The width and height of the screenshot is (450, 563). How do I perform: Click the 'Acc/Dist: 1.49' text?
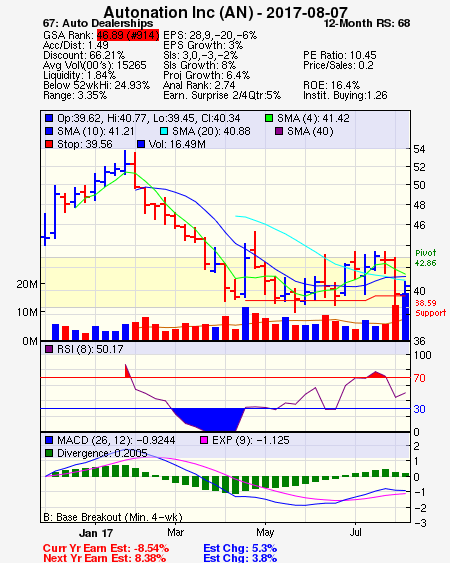pos(75,45)
